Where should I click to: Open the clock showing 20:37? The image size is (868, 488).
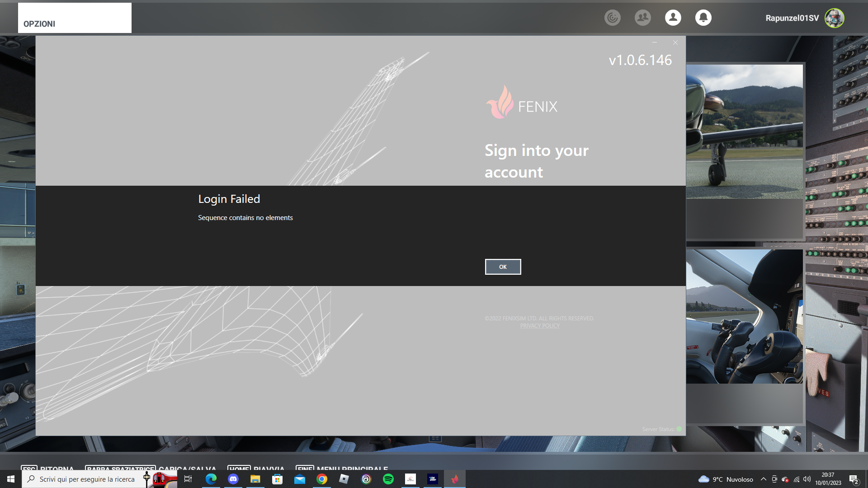[828, 479]
